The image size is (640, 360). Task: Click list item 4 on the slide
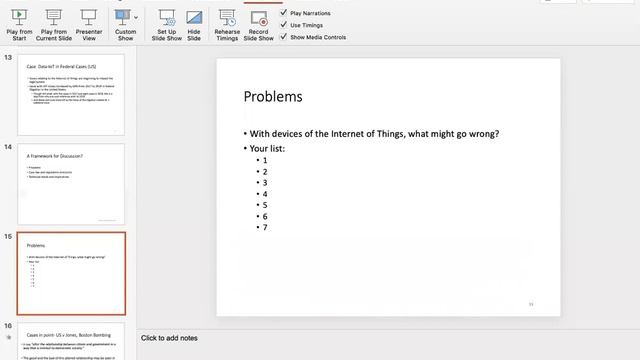[x=265, y=194]
